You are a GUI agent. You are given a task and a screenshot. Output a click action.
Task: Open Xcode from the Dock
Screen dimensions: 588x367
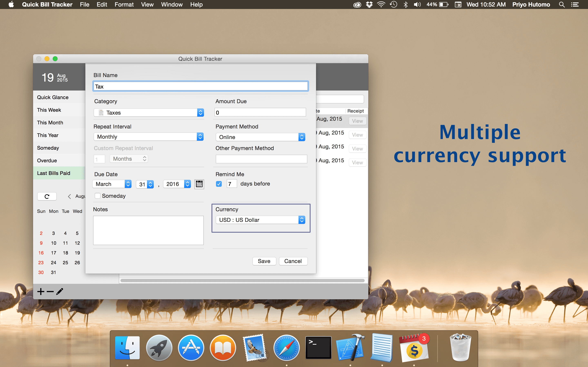[x=350, y=348]
